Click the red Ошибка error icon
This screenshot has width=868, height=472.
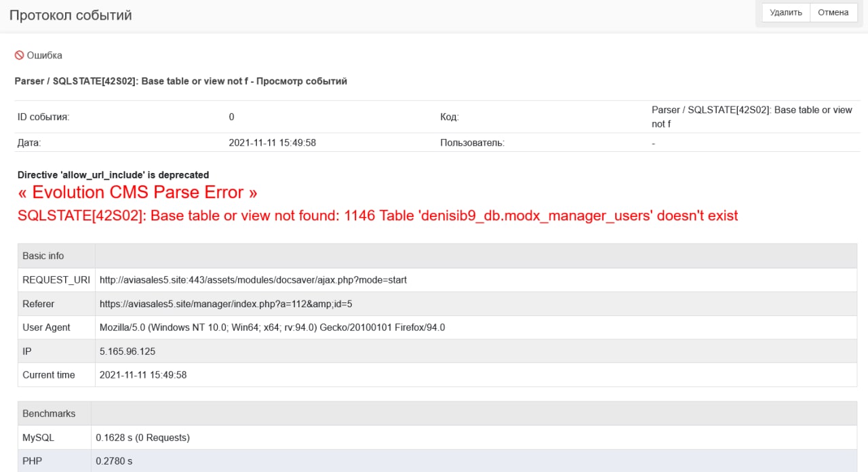pos(20,56)
